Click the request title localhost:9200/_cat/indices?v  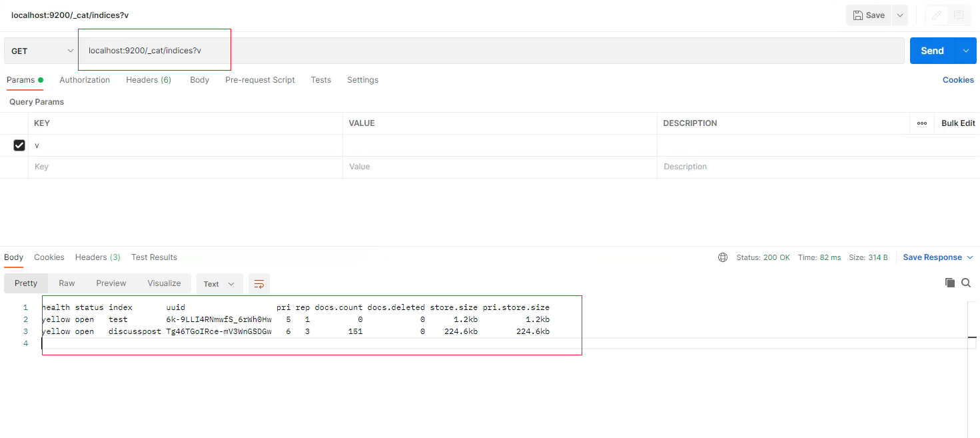(70, 15)
